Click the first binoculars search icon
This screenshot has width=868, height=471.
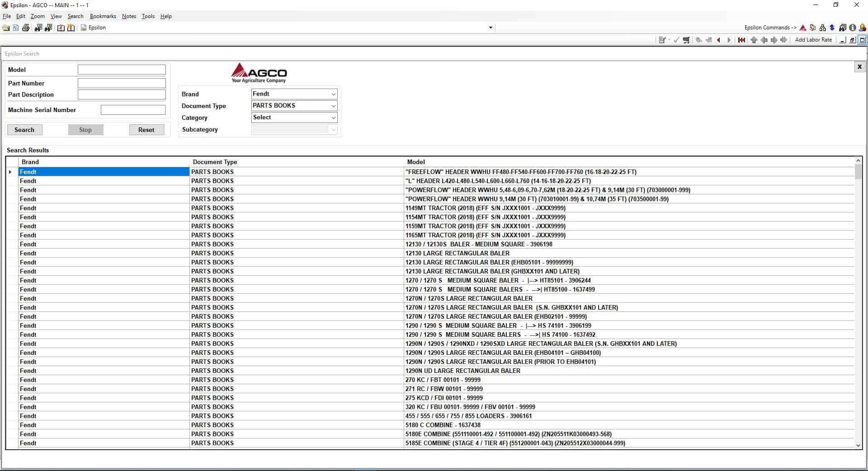click(38, 28)
